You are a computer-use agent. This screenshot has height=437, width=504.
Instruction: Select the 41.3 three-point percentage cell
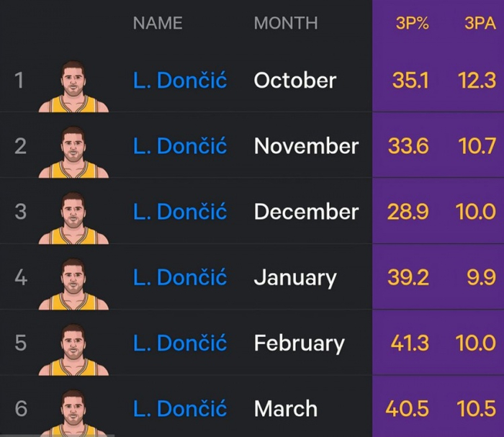409,343
